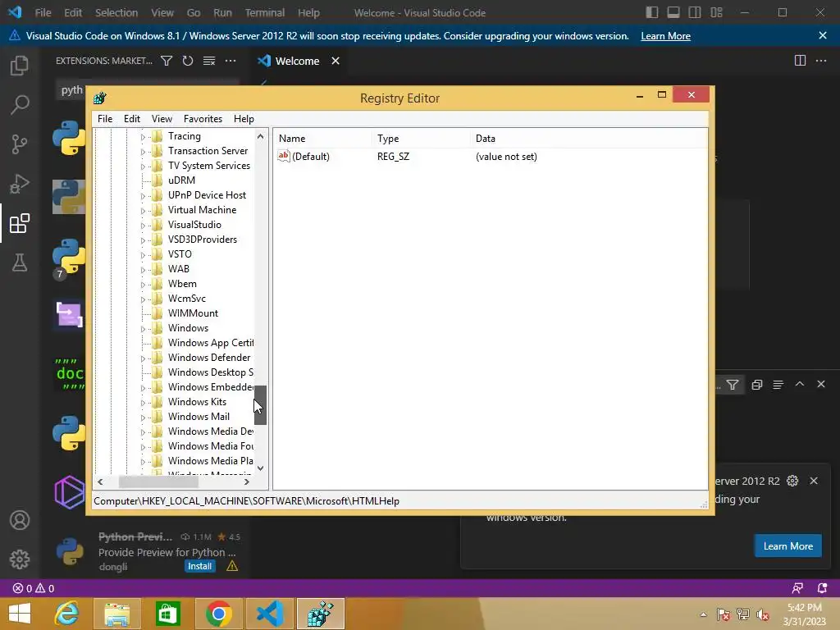Expand the Windows Defender key

click(x=143, y=358)
